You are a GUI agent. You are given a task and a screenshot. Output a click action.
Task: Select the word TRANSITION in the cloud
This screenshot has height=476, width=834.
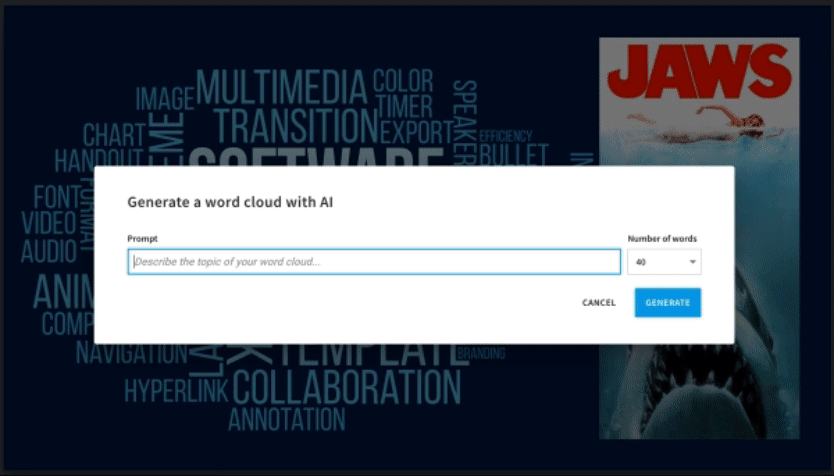tap(296, 127)
